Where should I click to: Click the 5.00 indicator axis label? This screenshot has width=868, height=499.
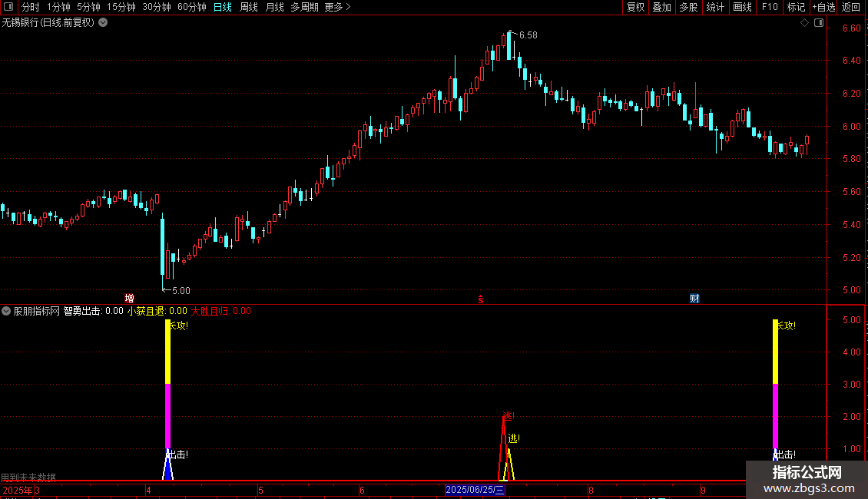tap(851, 320)
